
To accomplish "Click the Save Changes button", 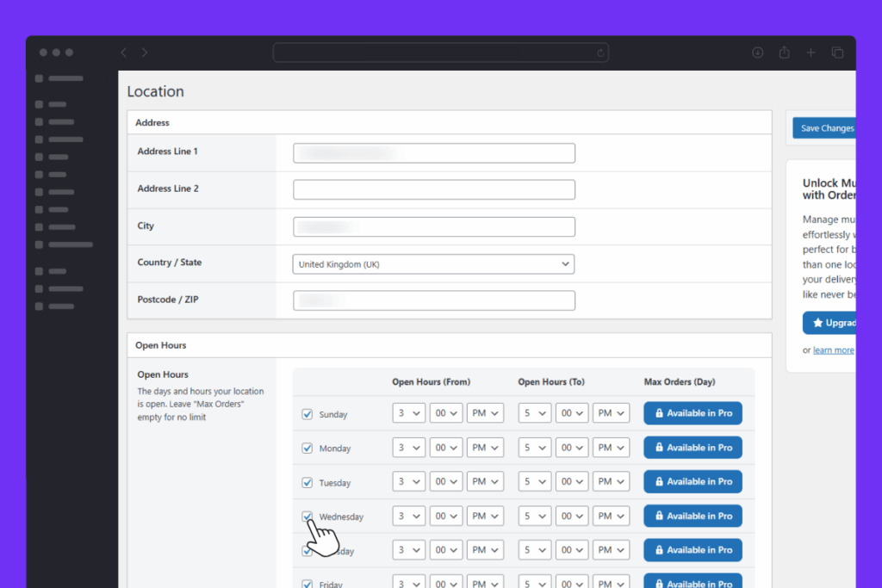I will (x=825, y=128).
